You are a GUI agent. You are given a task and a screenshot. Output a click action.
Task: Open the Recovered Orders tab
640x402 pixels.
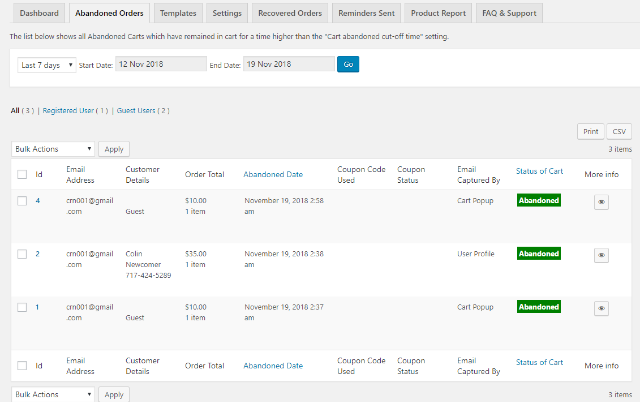point(290,13)
